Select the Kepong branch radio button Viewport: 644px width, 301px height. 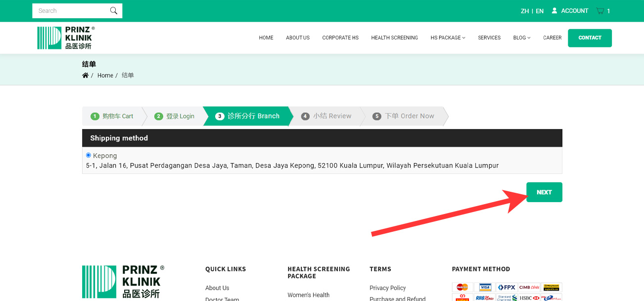click(x=89, y=155)
